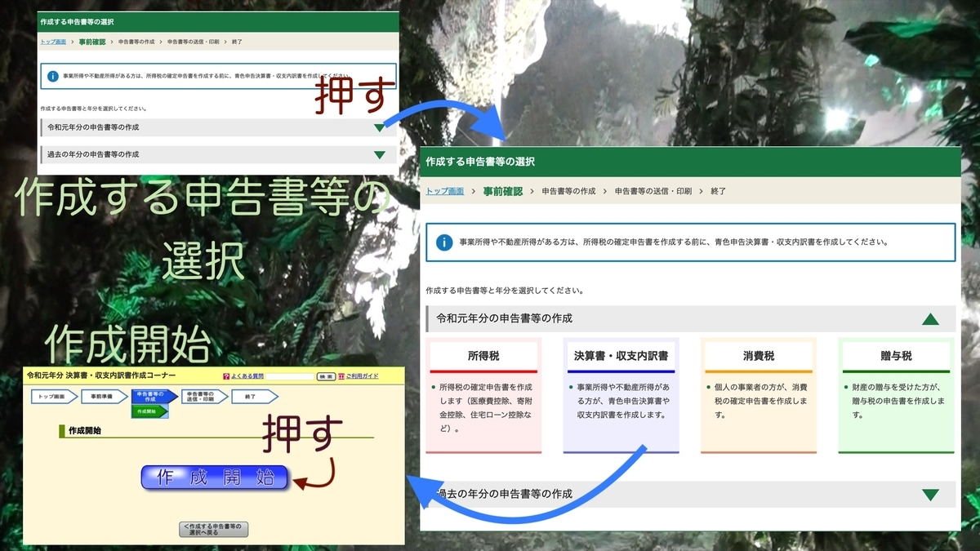Viewport: 980px width, 551px height.
Task: Click 終了 at the end of the breadcrumb
Action: point(717,190)
